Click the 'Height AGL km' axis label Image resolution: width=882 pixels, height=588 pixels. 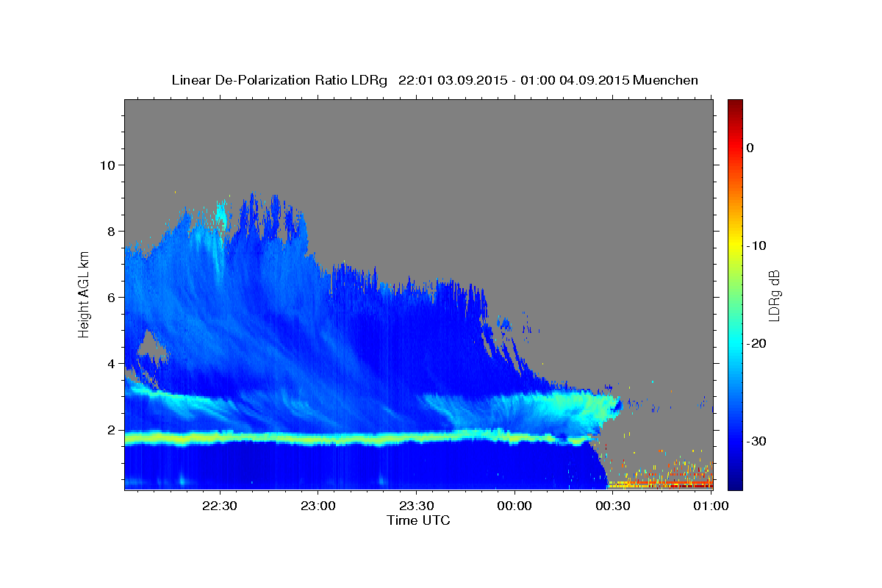point(84,294)
